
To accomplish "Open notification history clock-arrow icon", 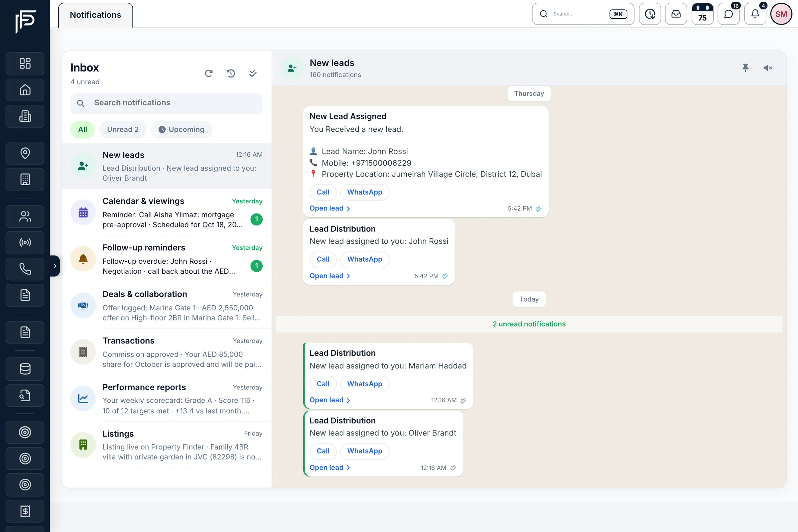I will click(231, 73).
